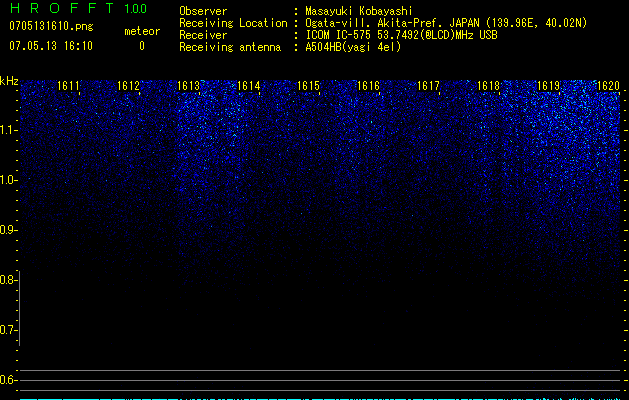
Task: Click the 1.1 kHz axis label
Action: (8, 130)
